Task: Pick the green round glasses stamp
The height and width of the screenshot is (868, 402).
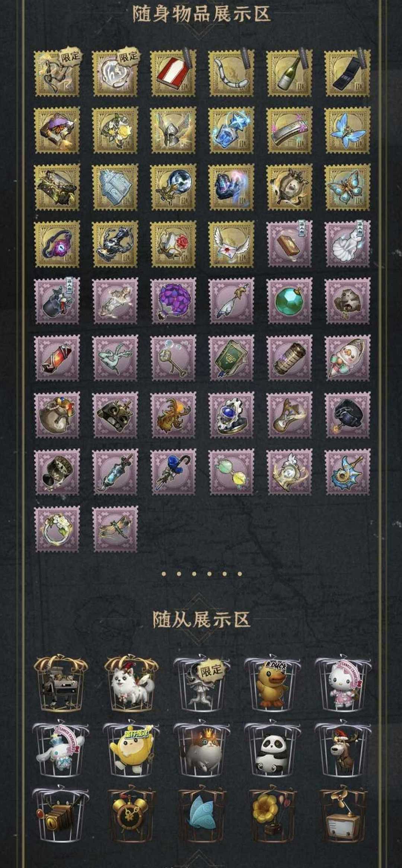Action: (x=232, y=472)
